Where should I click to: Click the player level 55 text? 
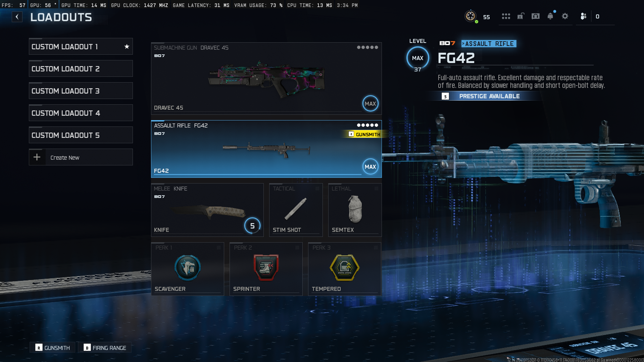(487, 17)
